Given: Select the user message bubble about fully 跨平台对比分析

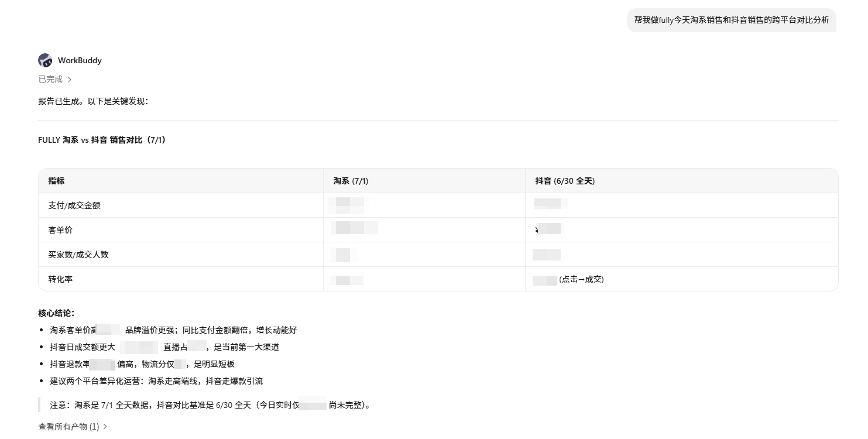Looking at the screenshot, I should coord(731,20).
